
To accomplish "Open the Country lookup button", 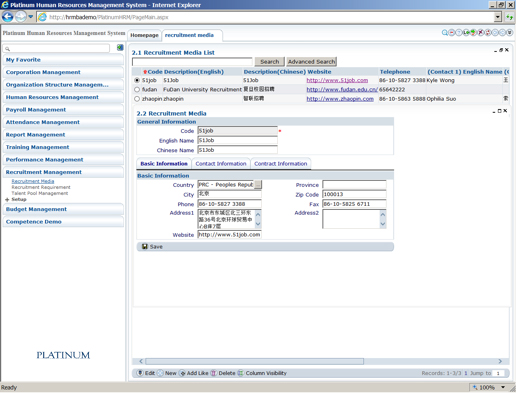I will 258,185.
